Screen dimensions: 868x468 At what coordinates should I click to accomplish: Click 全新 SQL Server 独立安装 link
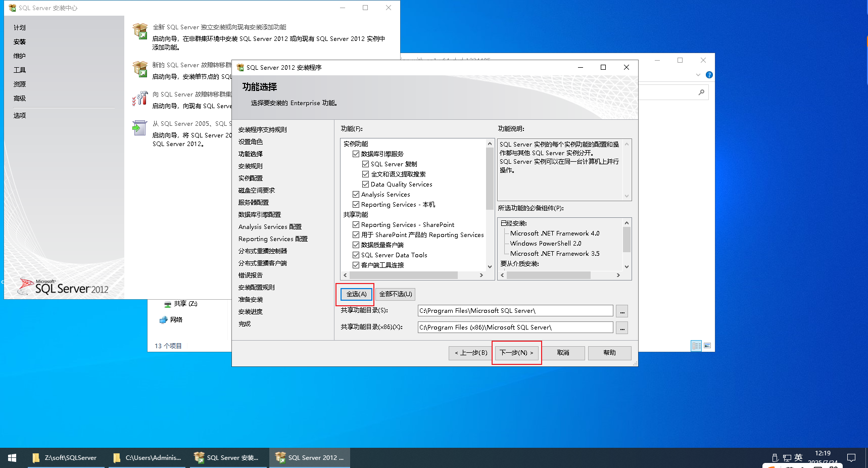click(x=219, y=27)
